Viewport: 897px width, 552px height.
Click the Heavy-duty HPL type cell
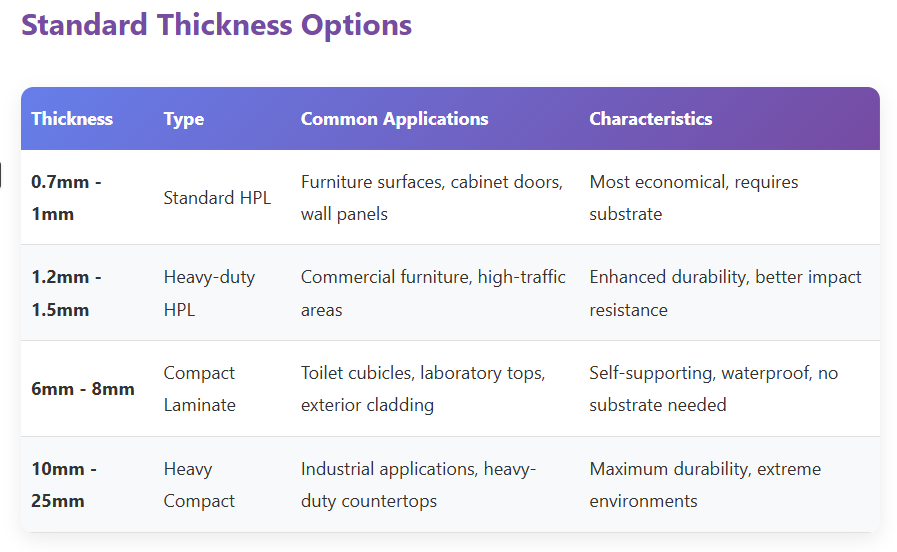pos(209,293)
